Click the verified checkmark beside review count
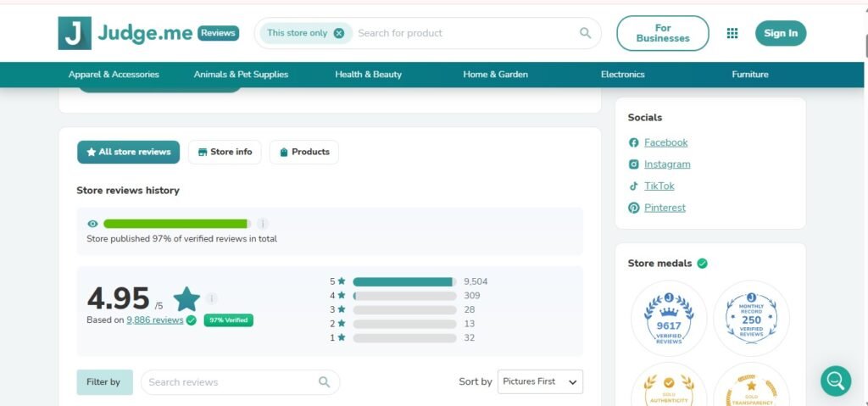Screen dimensions: 868x406 click(x=192, y=320)
